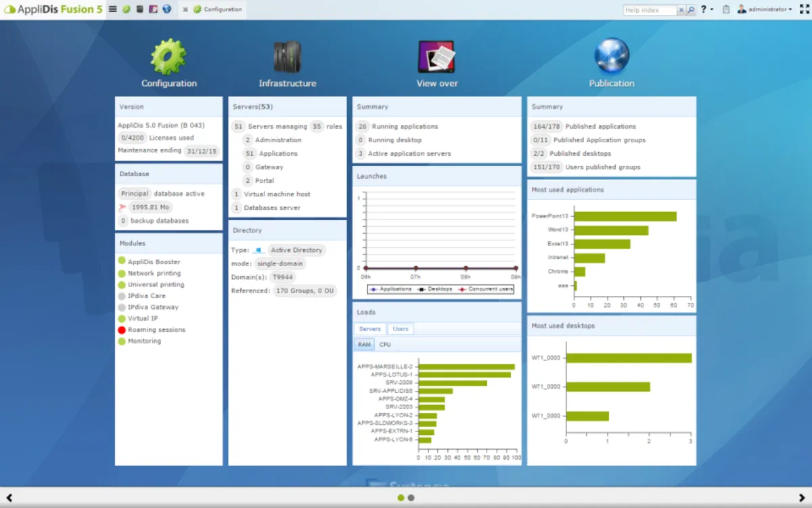
Task: Clear the Help index field
Action: pyautogui.click(x=681, y=10)
